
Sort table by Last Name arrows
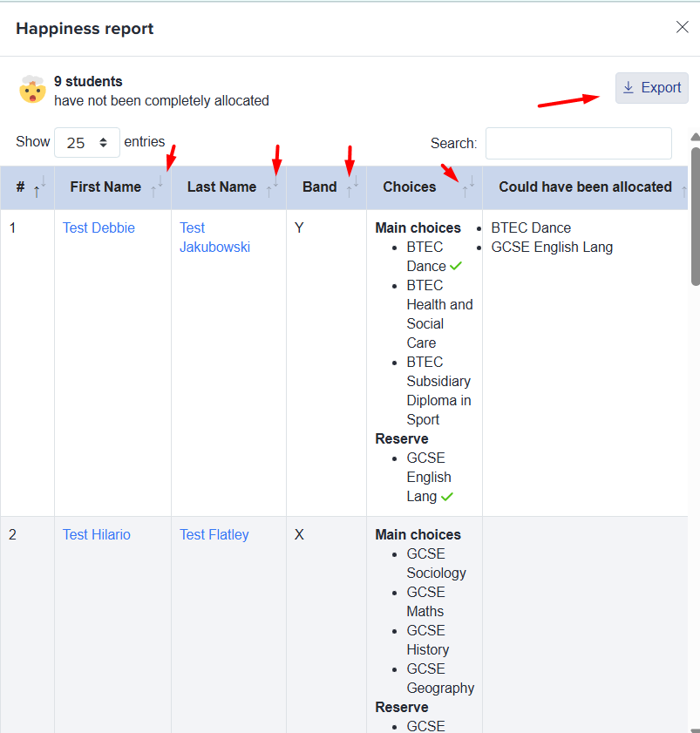pyautogui.click(x=273, y=187)
